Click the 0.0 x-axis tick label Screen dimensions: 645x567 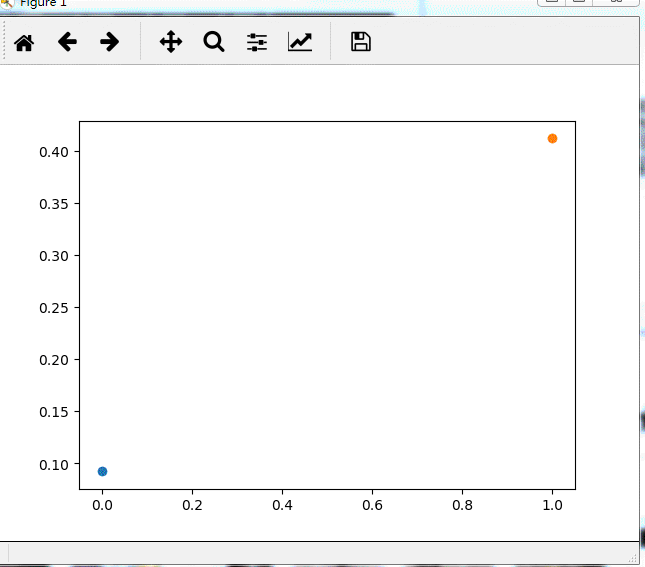(102, 507)
